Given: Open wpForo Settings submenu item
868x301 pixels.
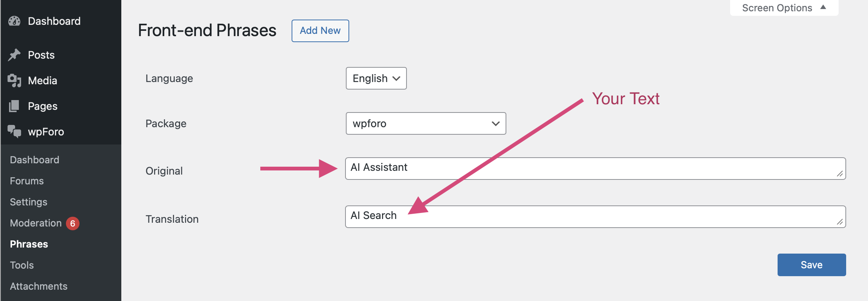Looking at the screenshot, I should 29,202.
